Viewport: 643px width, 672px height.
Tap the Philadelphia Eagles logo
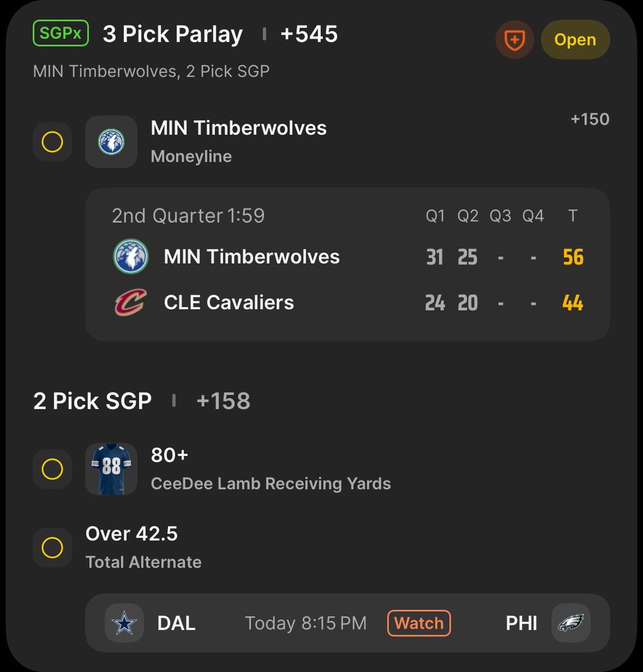(570, 623)
